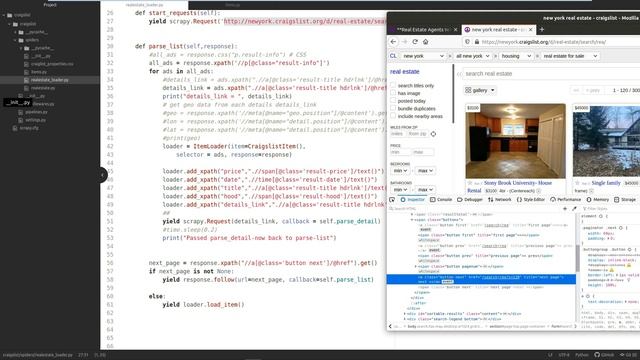Switch to the Memory tab in DevTools

coord(598,200)
